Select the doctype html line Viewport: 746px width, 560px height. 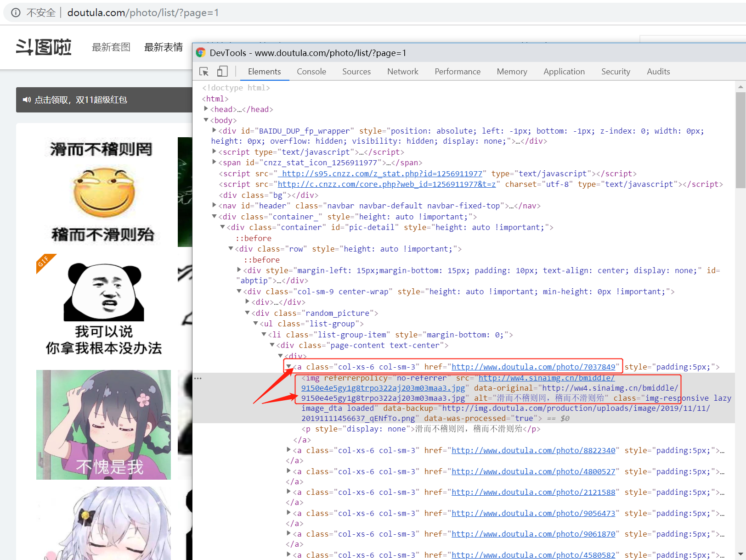click(x=236, y=88)
